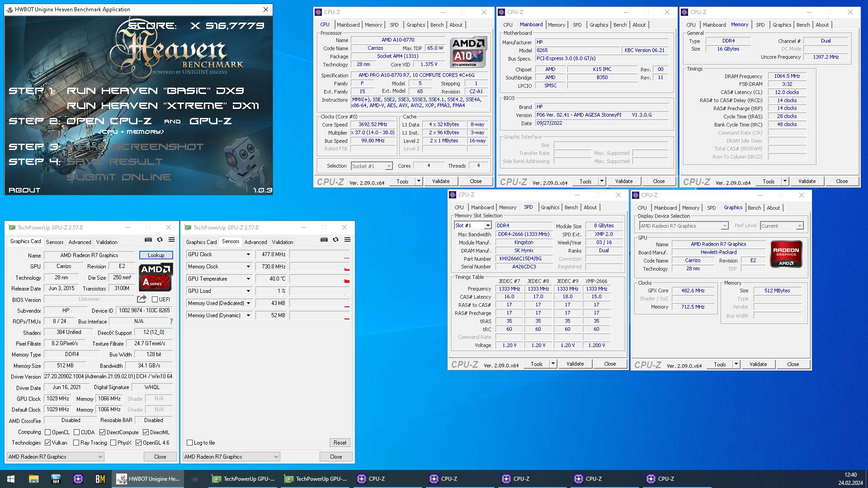868x488 pixels.
Task: Open About tab in CPU-Z Mainboard window
Action: 639,25
